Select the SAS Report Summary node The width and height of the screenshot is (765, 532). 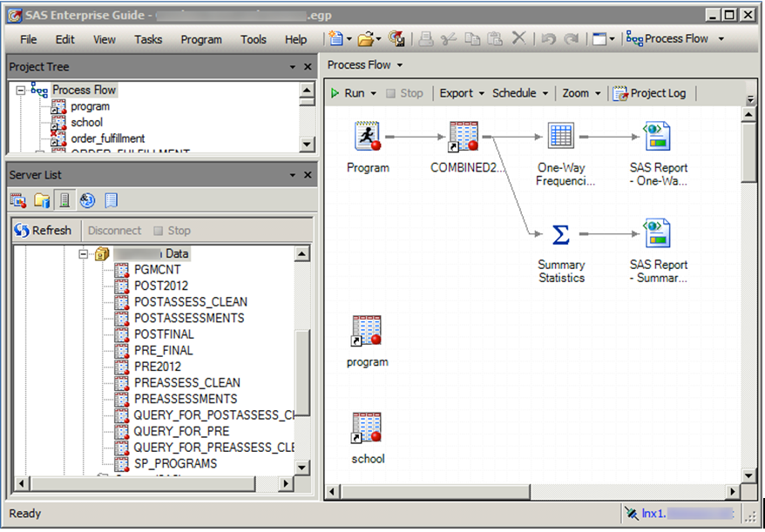click(657, 233)
